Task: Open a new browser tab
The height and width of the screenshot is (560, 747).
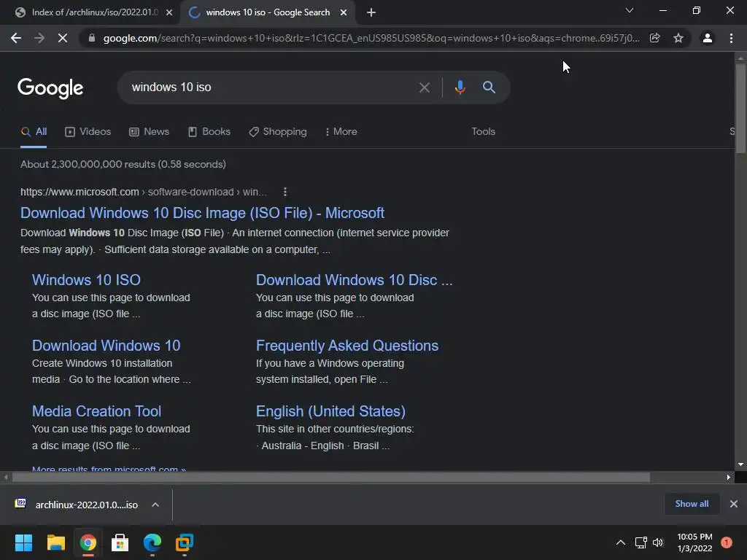Action: 371,12
